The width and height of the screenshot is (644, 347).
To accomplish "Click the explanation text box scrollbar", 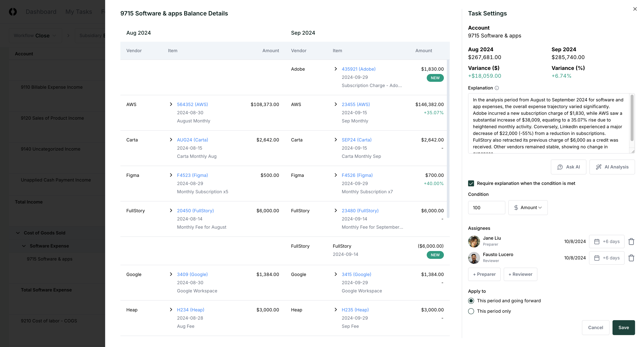I will coord(632,118).
